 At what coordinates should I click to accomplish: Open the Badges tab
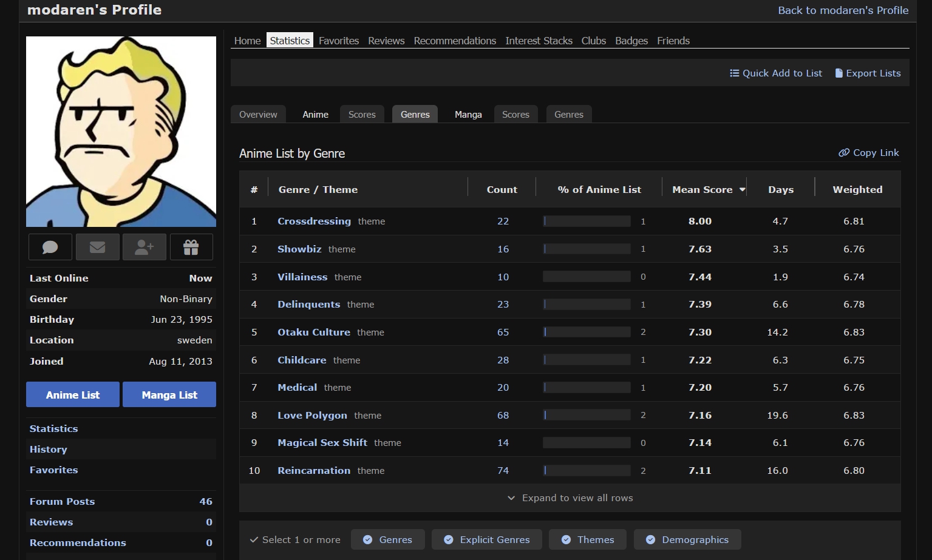point(631,41)
